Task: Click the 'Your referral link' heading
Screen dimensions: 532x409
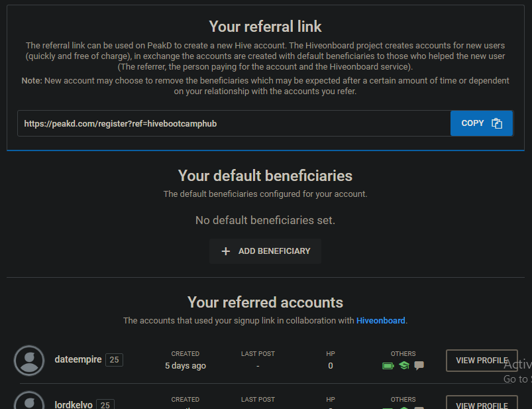Action: (x=265, y=27)
